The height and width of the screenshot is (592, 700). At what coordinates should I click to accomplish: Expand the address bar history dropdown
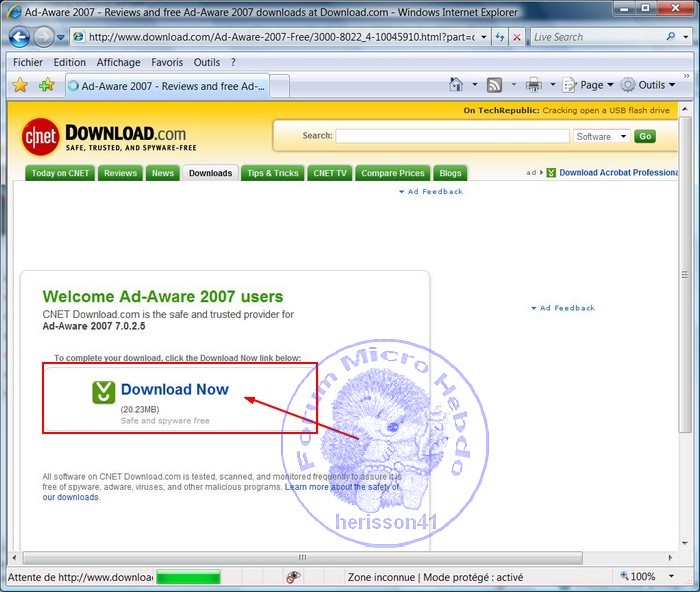pos(484,37)
